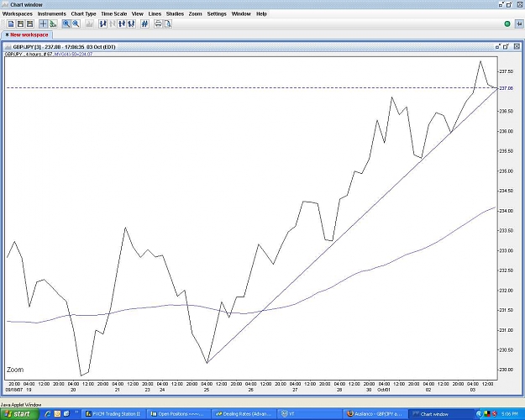
Task: Select the New workspace tab
Action: pos(27,34)
